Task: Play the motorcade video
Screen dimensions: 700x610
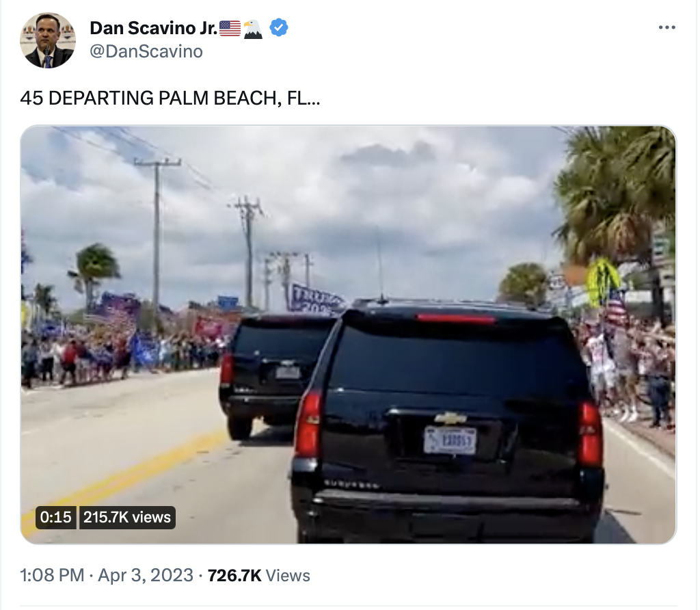Action: [348, 334]
